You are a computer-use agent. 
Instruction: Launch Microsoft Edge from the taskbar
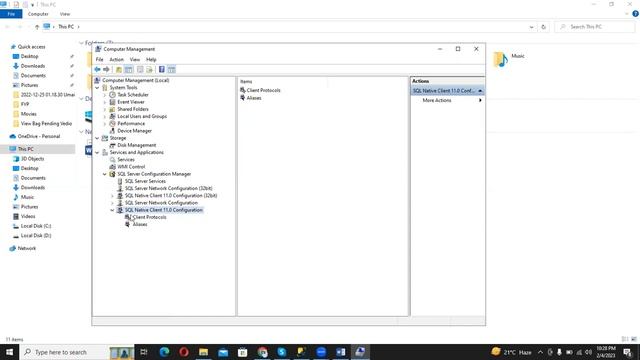point(164,352)
